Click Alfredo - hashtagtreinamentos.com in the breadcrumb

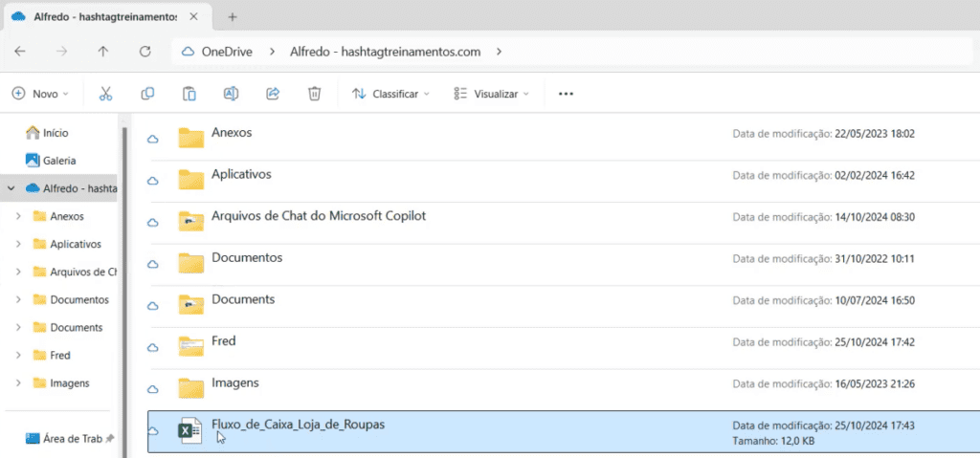coord(385,52)
